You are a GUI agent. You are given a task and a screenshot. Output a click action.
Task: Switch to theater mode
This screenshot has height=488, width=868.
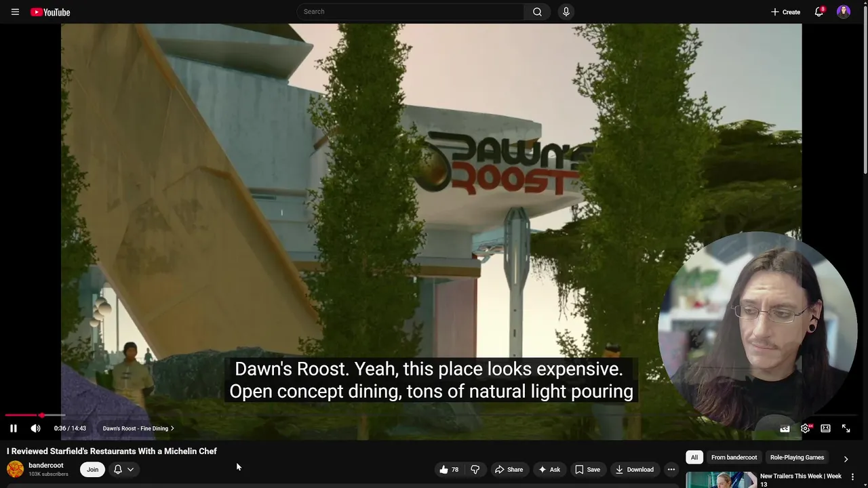pos(825,428)
